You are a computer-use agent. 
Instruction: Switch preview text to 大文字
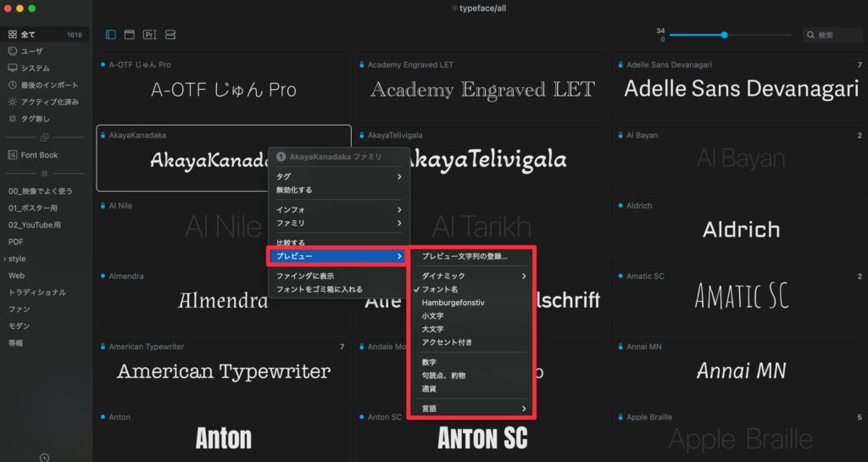point(432,329)
